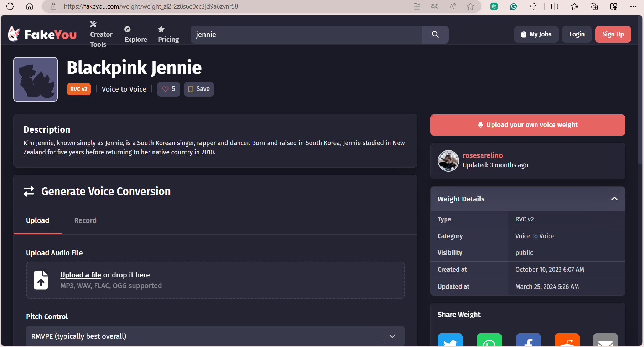Open the browser extensions puzzle icon

click(533, 6)
